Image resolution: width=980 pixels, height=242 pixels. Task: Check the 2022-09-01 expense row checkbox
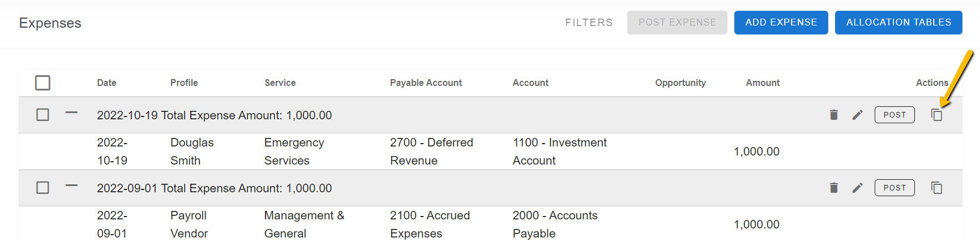coord(42,188)
